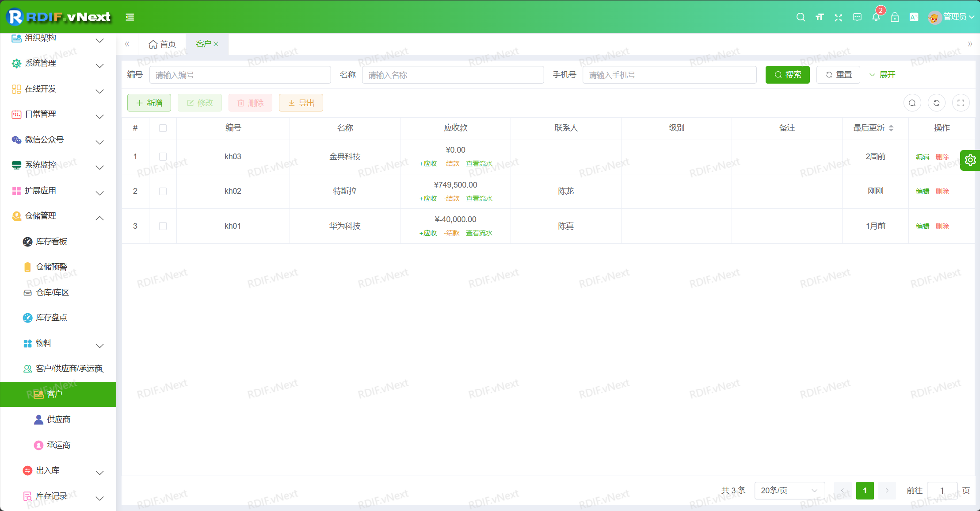The image size is (980, 511).
Task: Click the green 搜索 button
Action: point(787,75)
